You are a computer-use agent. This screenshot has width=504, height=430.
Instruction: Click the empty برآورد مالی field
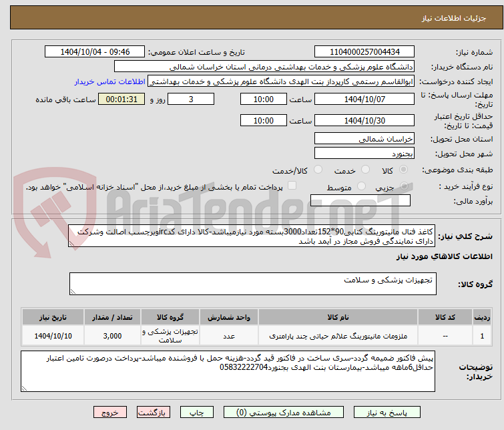[360, 200]
